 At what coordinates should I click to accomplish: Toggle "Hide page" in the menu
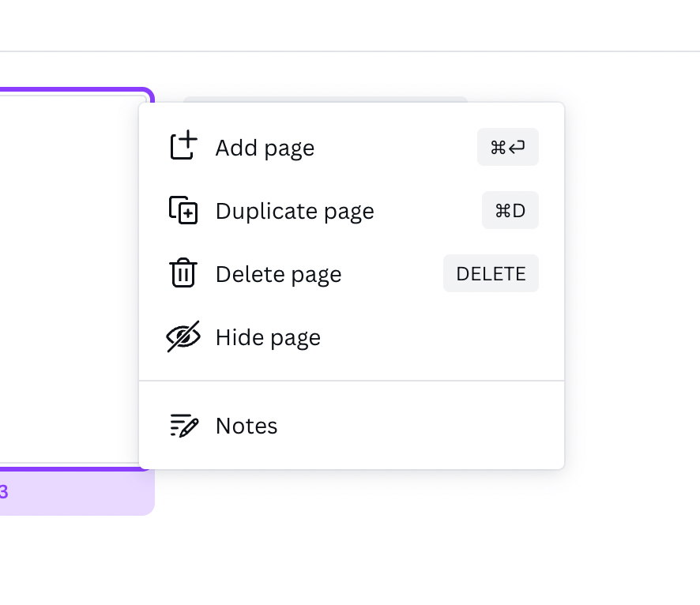click(x=268, y=337)
